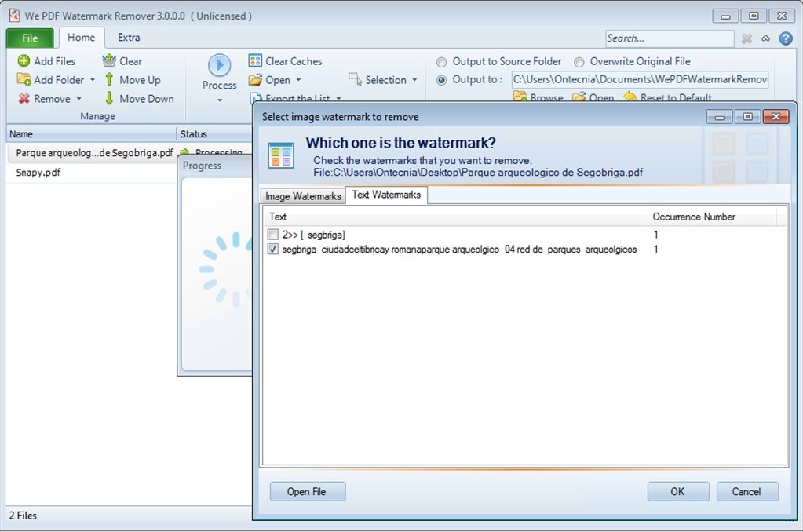This screenshot has height=532, width=803.
Task: Select the Output to Source Folder option
Action: [441, 61]
